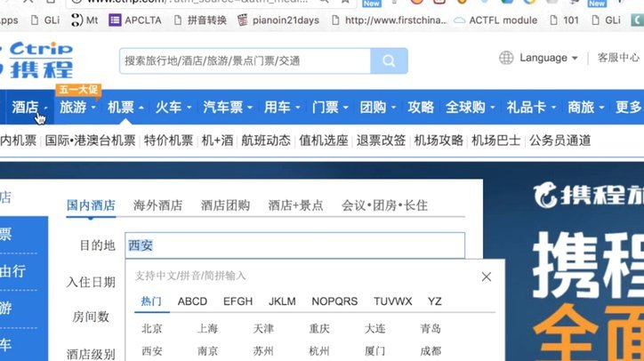Expand the 全球购 nav menu
Image resolution: width=644 pixels, height=361 pixels.
coord(470,108)
